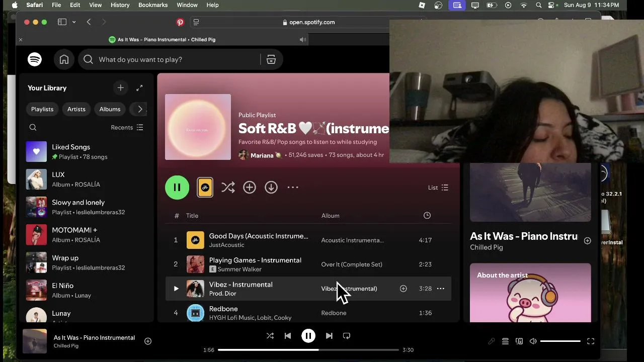Change the List view option

tap(438, 188)
